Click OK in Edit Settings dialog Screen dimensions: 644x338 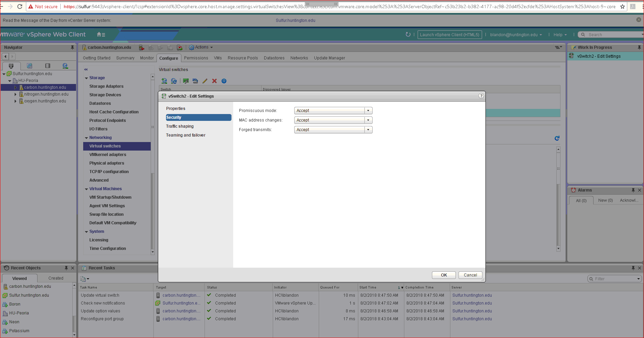pyautogui.click(x=444, y=275)
